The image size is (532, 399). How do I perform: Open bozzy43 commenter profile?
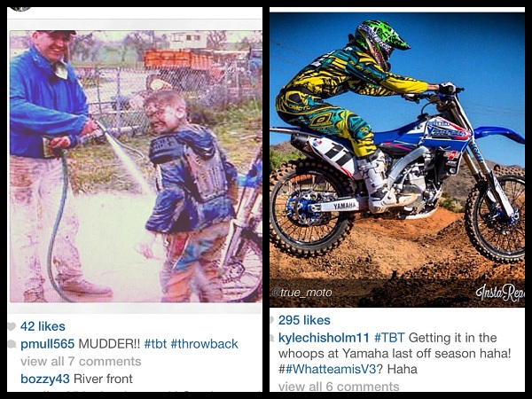coord(45,379)
